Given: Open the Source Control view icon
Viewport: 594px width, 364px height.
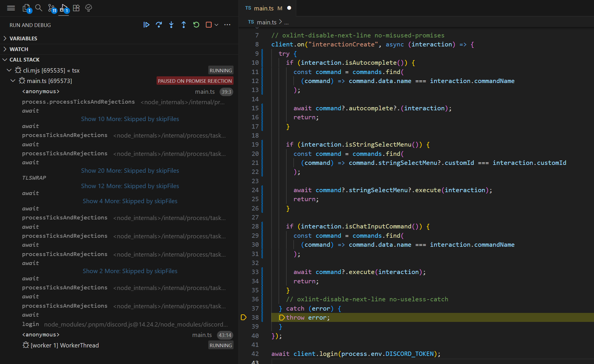Looking at the screenshot, I should click(x=51, y=8).
